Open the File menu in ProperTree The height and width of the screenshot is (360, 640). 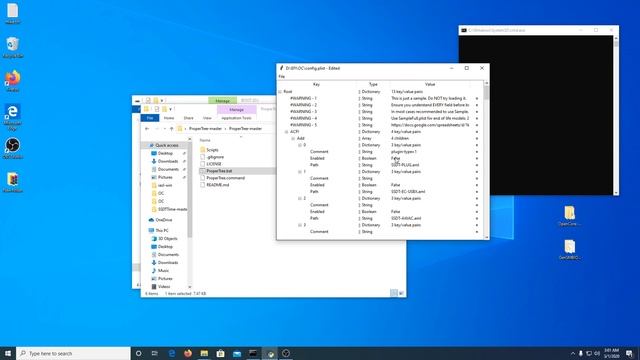coord(282,77)
